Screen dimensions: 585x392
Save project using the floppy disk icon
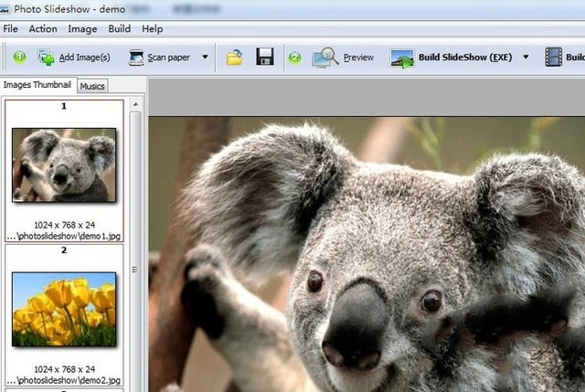coord(265,58)
